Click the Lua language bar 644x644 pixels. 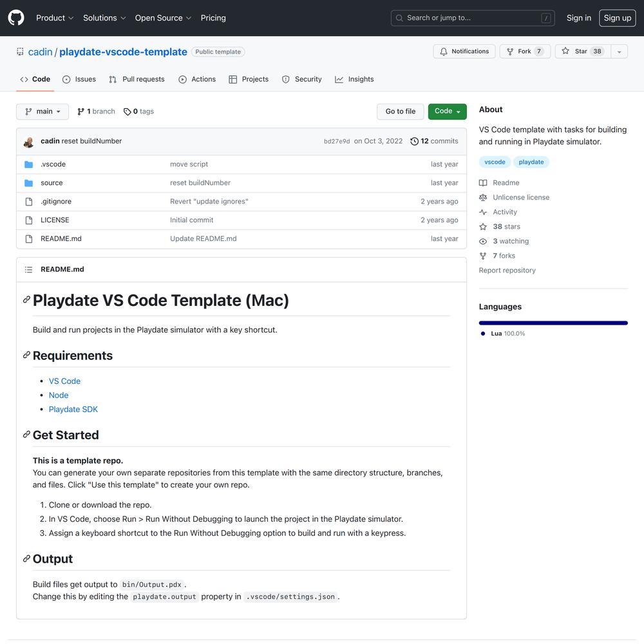[x=553, y=323]
